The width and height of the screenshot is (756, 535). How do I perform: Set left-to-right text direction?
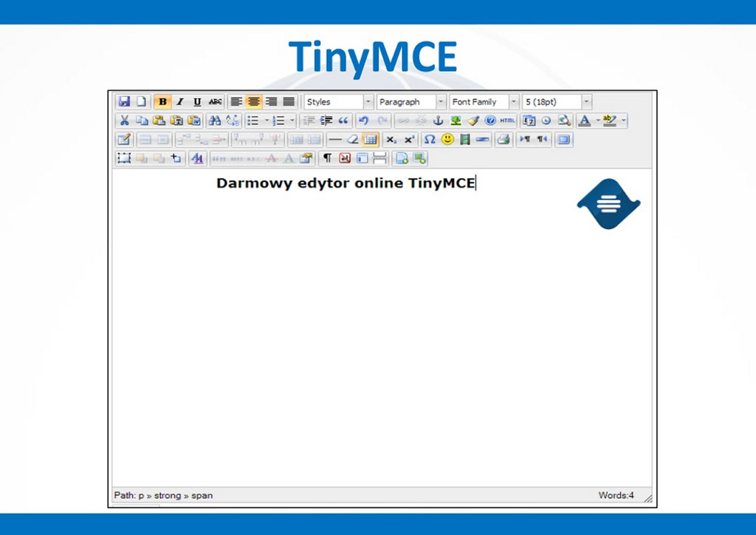525,140
